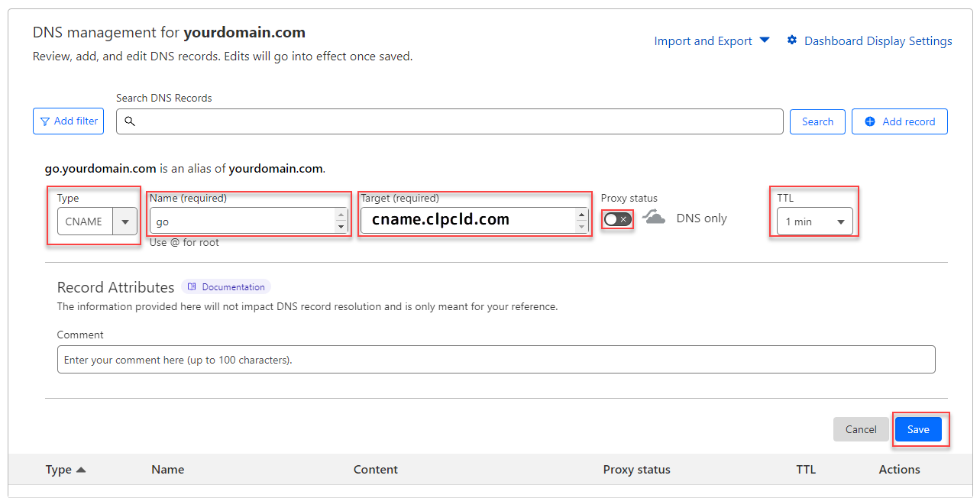Click the Name field stepper up arrow
Viewport: 980px width, 498px height.
(341, 215)
